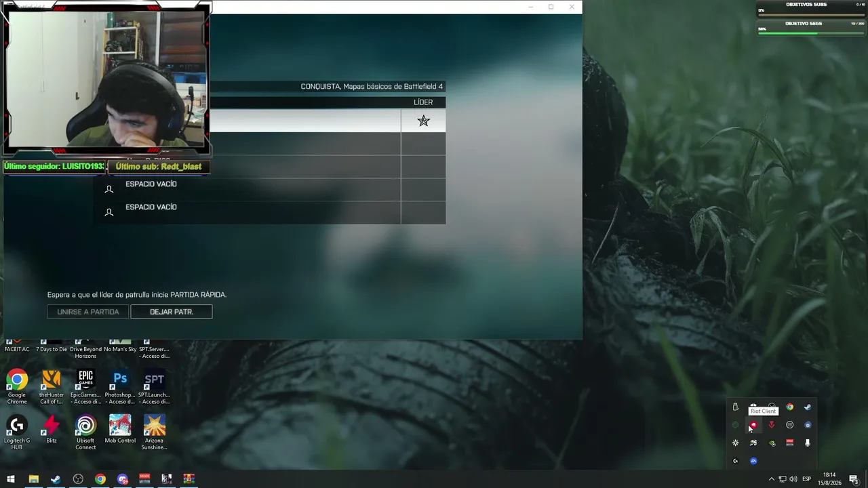This screenshot has height=488, width=868.
Task: Switch the ESP input language indicator
Action: pyautogui.click(x=807, y=479)
